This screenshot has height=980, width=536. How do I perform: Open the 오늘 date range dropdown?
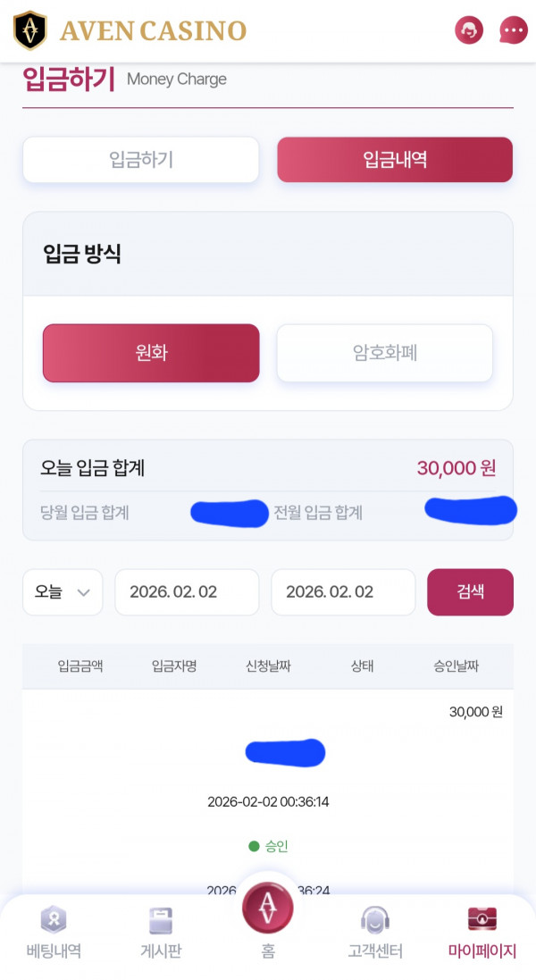[63, 591]
